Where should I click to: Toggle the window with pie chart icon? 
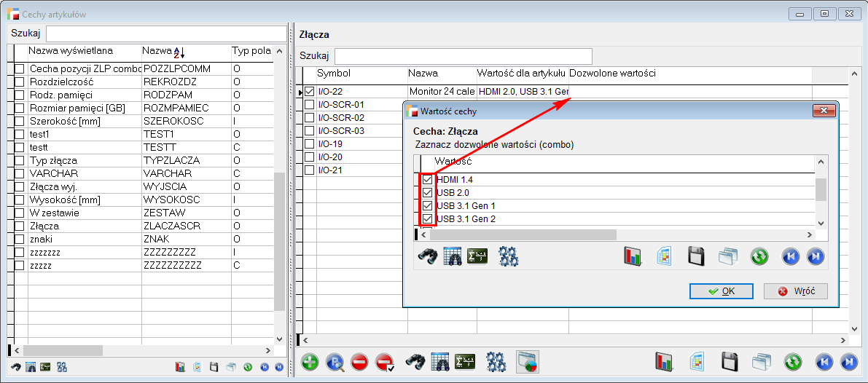[527, 362]
